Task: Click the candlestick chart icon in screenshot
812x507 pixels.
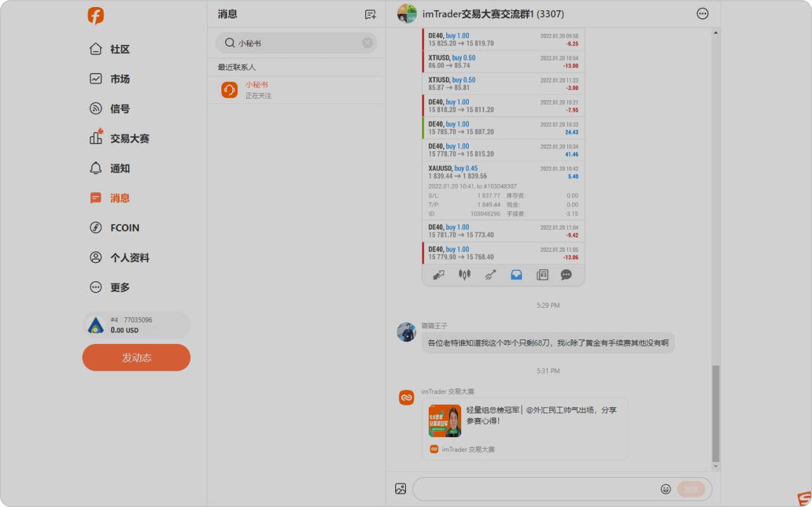Action: (x=464, y=275)
